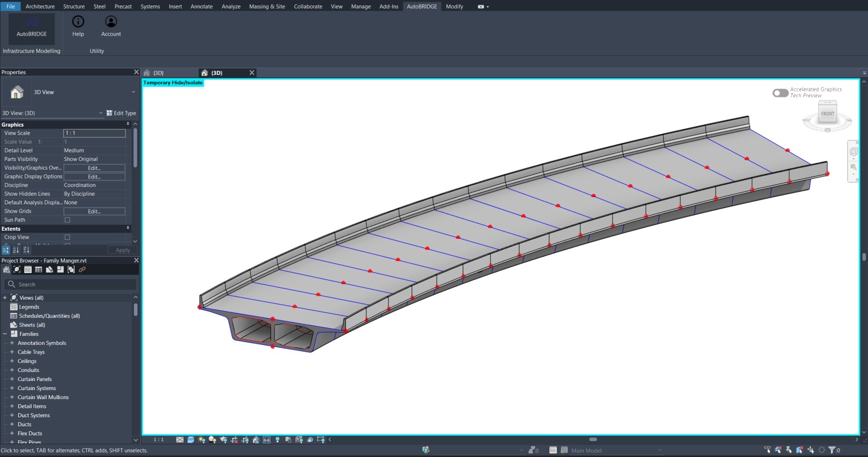Open the 3D View type selector dropdown
Screen dimensions: 868x457
click(133, 92)
